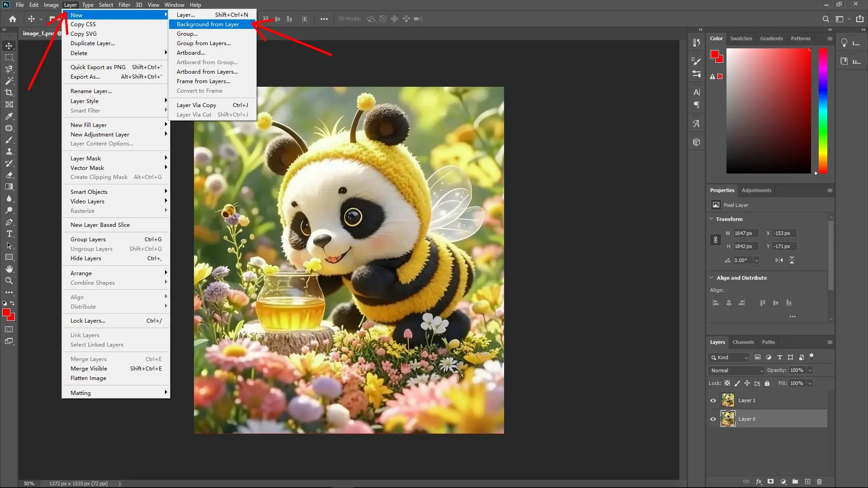Create a new layer with the new layer icon

[807, 482]
